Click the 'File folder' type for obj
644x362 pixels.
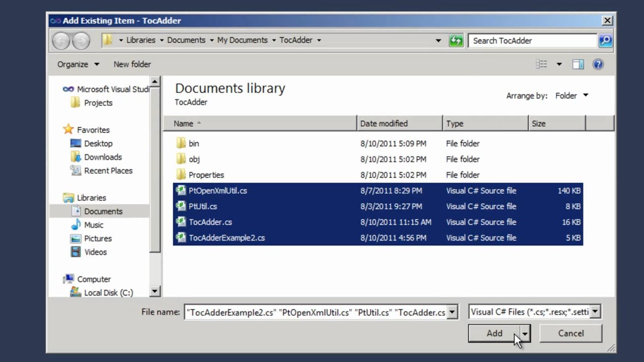462,159
